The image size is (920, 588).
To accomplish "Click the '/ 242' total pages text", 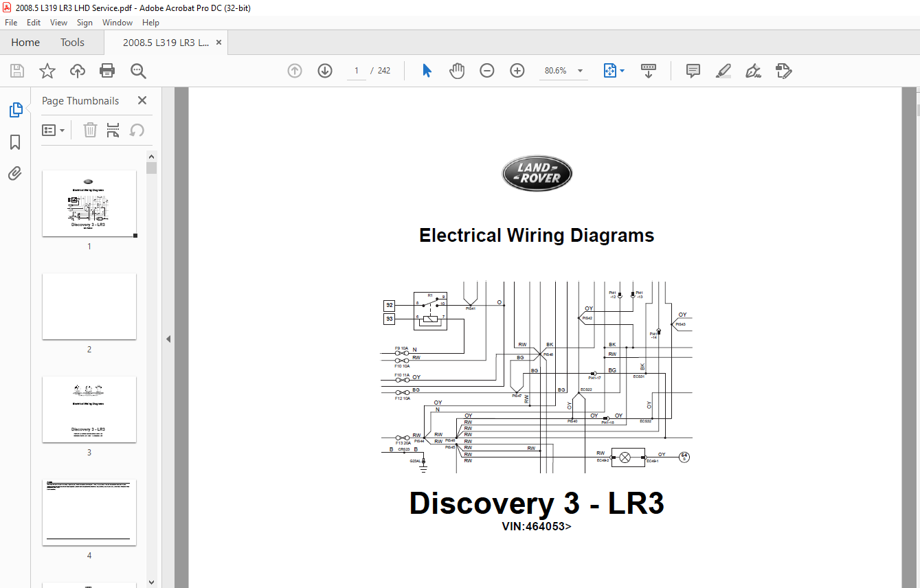I will tap(381, 71).
